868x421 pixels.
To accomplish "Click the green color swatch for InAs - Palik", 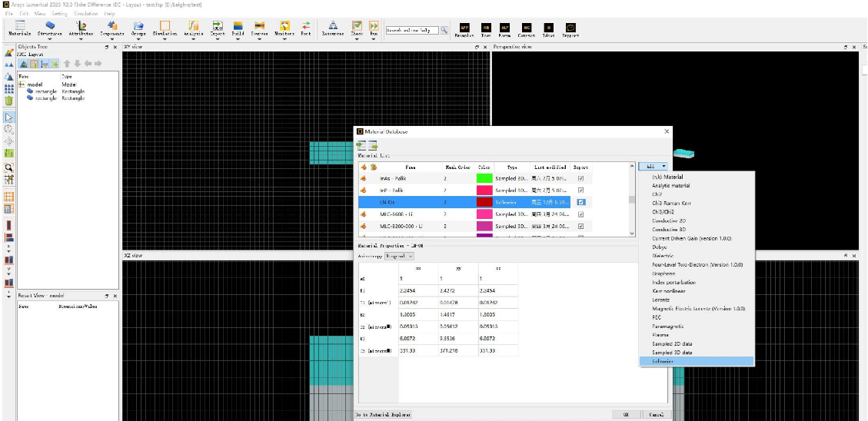I will 484,179.
